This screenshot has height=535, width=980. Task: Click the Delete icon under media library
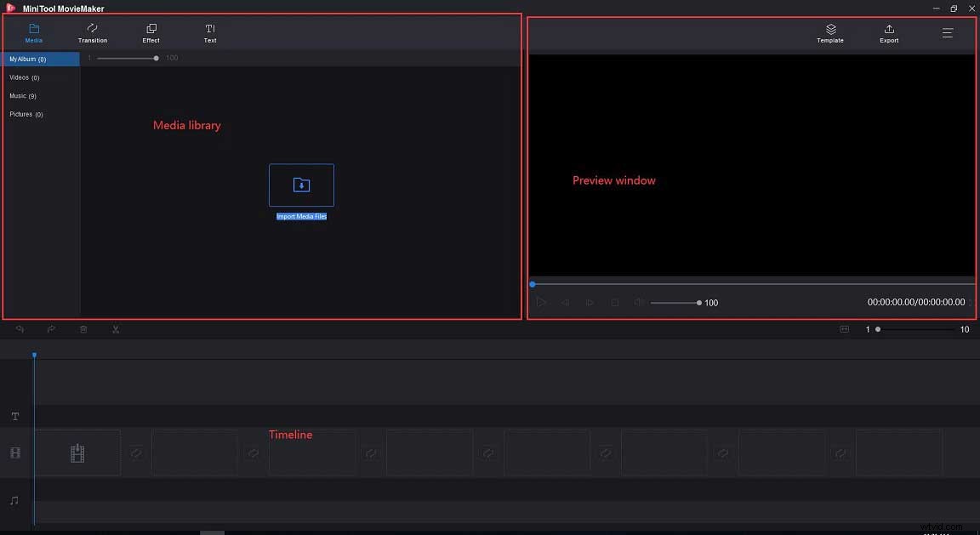click(x=83, y=328)
